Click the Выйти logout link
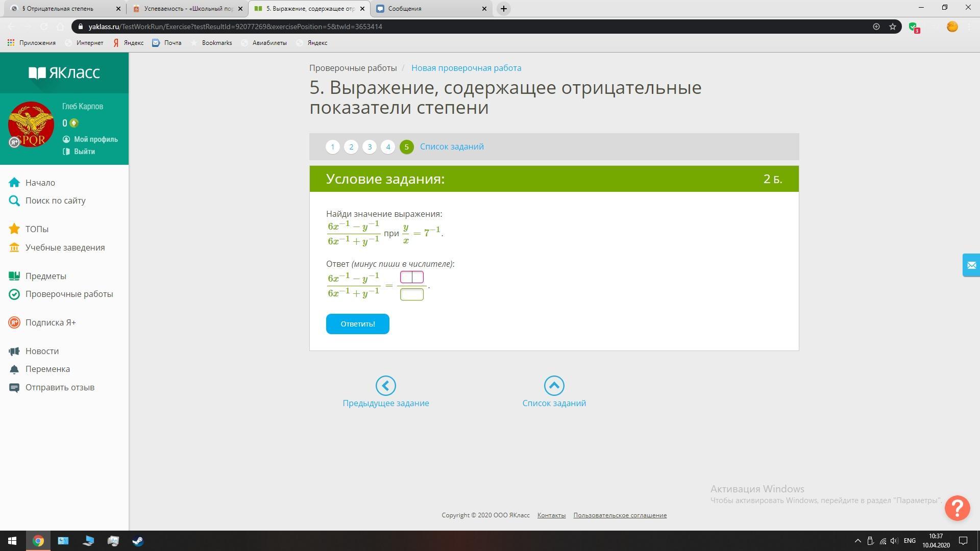 click(x=84, y=152)
